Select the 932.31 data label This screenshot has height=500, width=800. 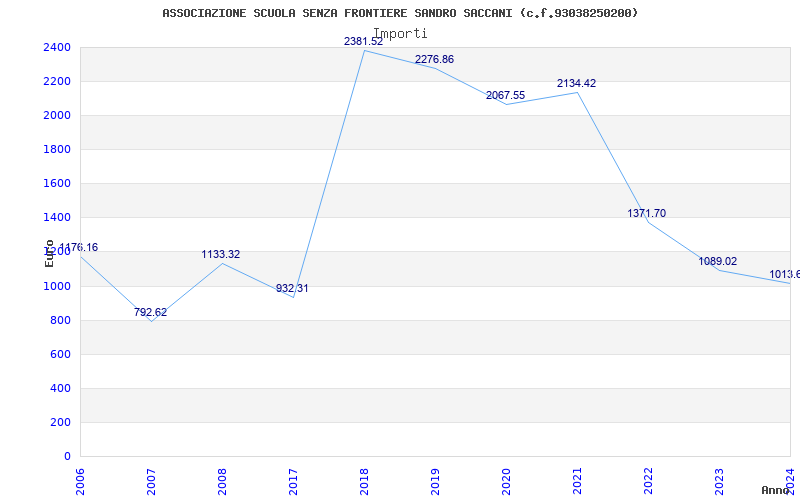[292, 289]
